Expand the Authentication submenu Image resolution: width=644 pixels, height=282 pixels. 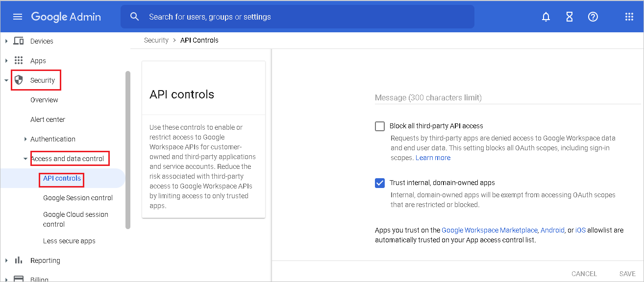tap(25, 139)
